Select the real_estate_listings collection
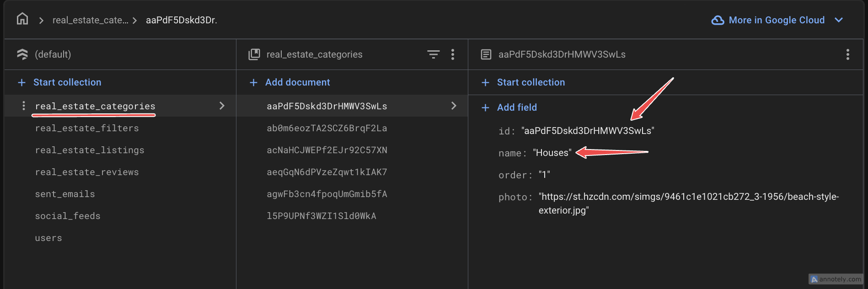Image resolution: width=868 pixels, height=289 pixels. pos(90,150)
